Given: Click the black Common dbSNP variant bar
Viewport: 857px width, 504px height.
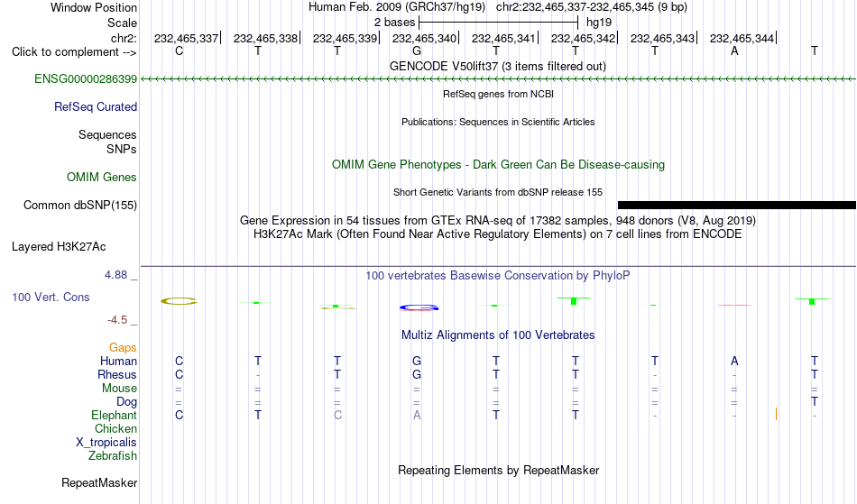Looking at the screenshot, I should (x=737, y=206).
